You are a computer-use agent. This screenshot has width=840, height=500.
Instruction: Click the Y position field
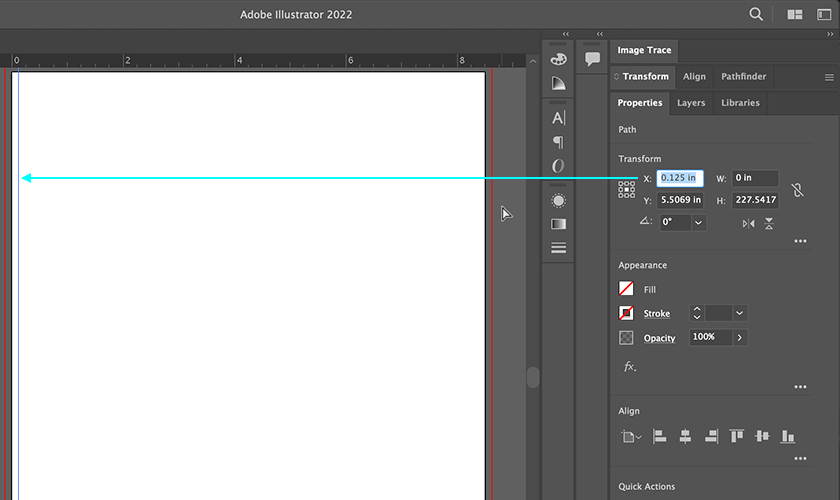(x=680, y=200)
